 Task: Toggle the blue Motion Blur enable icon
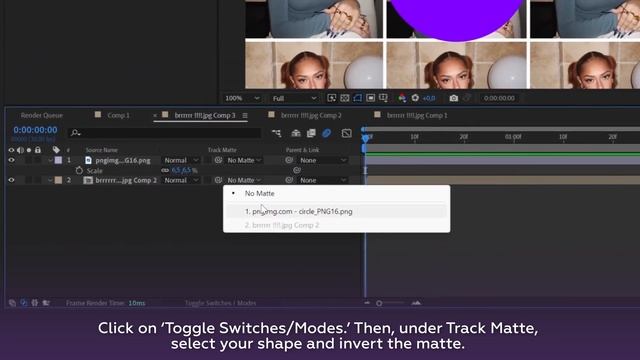(327, 133)
